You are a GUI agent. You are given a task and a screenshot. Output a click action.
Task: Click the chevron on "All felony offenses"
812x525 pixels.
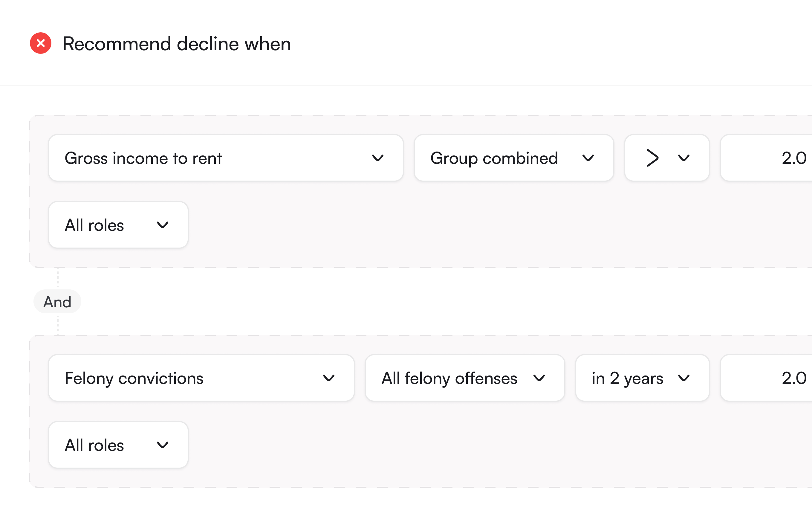tap(539, 378)
